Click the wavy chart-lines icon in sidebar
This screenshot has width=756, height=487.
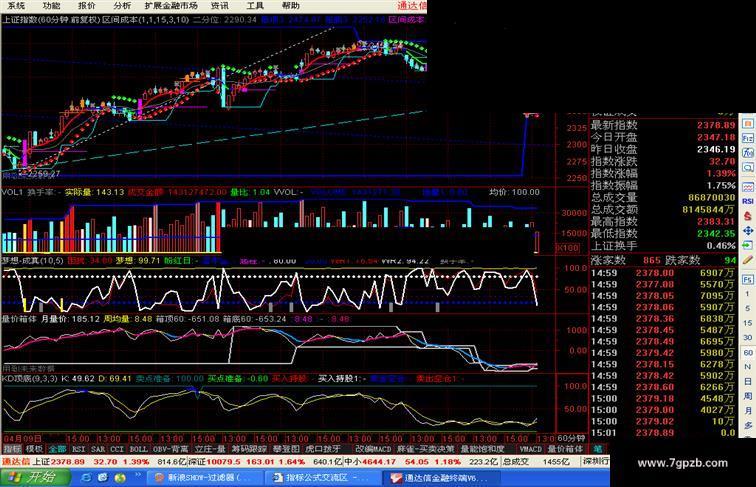click(x=748, y=187)
